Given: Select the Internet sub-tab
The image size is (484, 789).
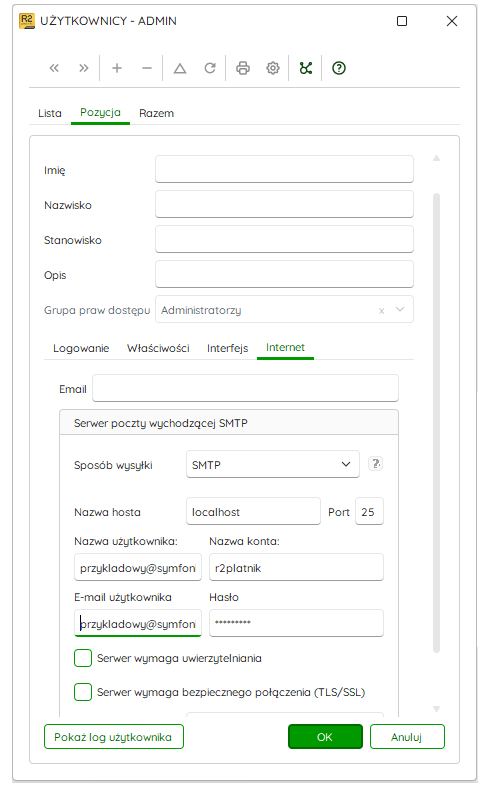Looking at the screenshot, I should pyautogui.click(x=285, y=347).
